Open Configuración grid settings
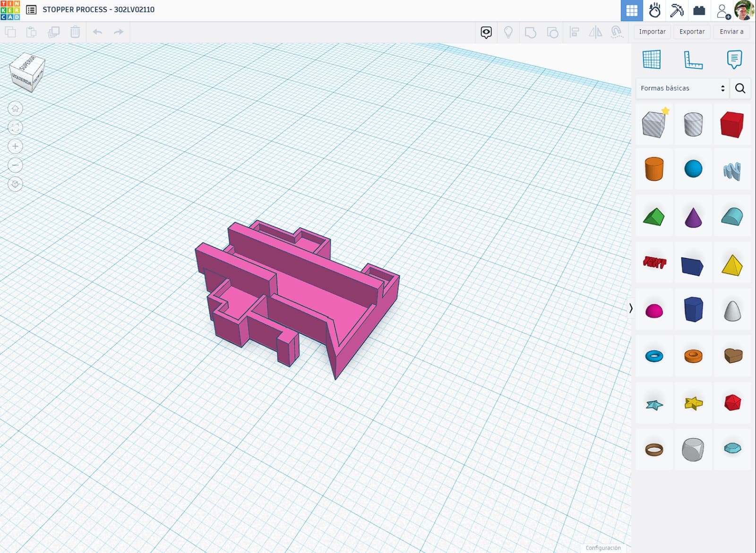Screen dimensions: 756x553 tap(603, 548)
